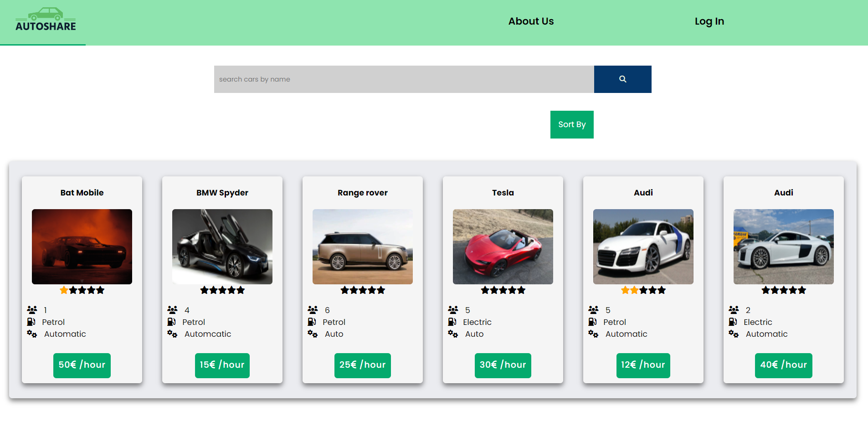Click the Tesla title
Image resolution: width=868 pixels, height=447 pixels.
[503, 193]
